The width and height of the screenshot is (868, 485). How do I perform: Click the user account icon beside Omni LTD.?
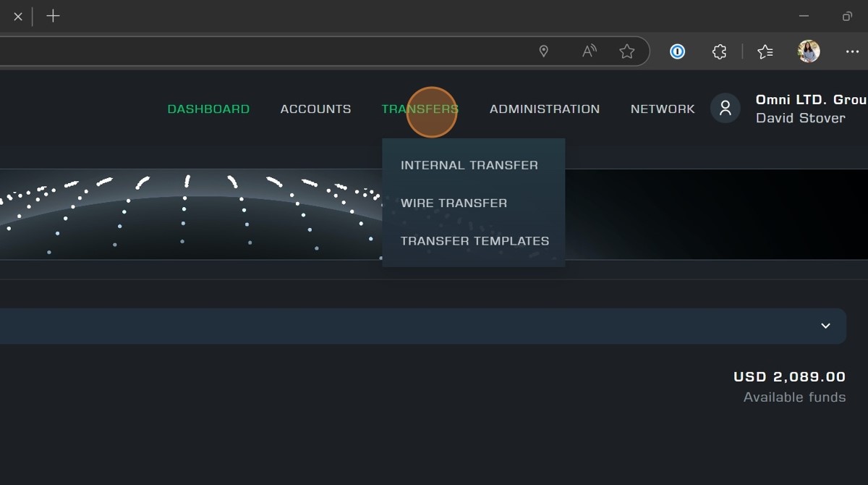click(x=725, y=109)
